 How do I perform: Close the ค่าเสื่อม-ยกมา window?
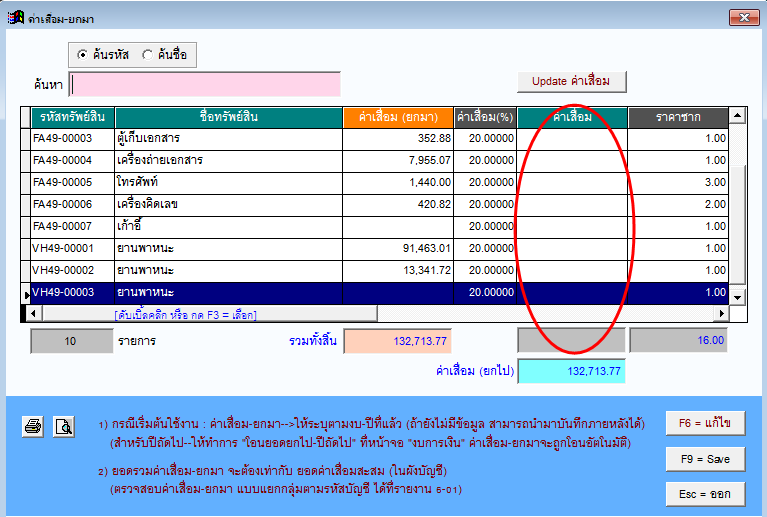(x=744, y=18)
